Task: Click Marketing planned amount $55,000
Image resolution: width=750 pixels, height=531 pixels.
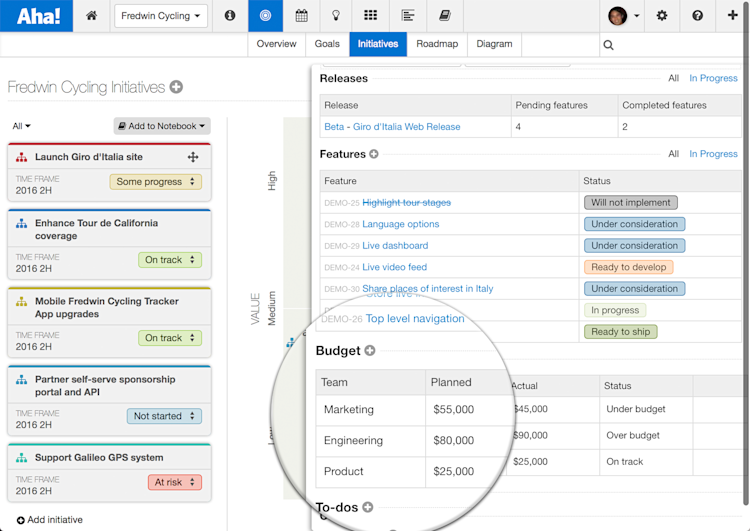Action: pos(453,409)
